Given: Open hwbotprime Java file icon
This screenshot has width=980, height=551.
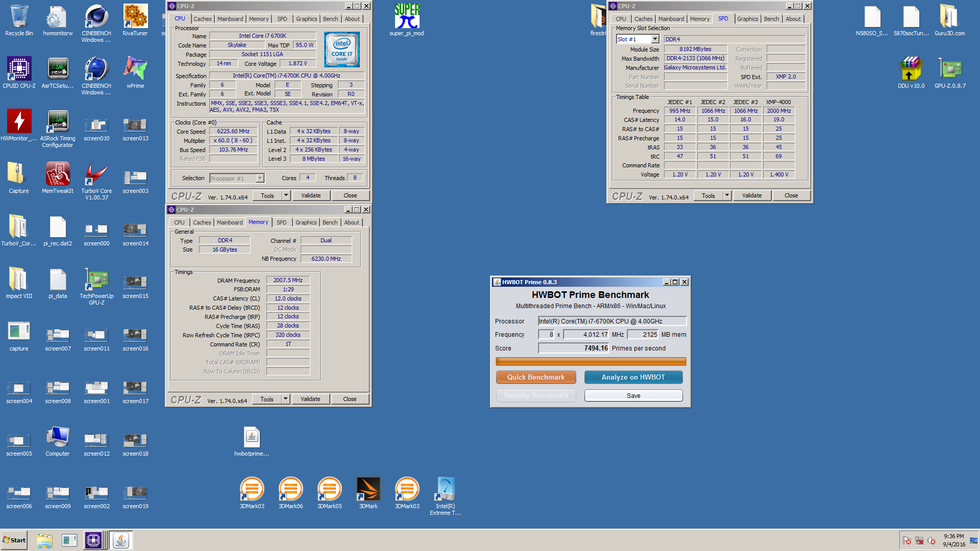Looking at the screenshot, I should click(252, 441).
